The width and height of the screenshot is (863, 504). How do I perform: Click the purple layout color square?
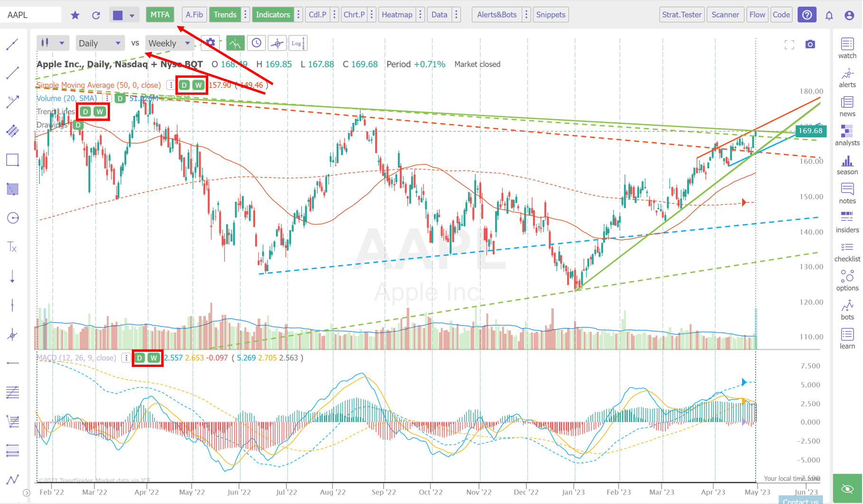tap(118, 15)
